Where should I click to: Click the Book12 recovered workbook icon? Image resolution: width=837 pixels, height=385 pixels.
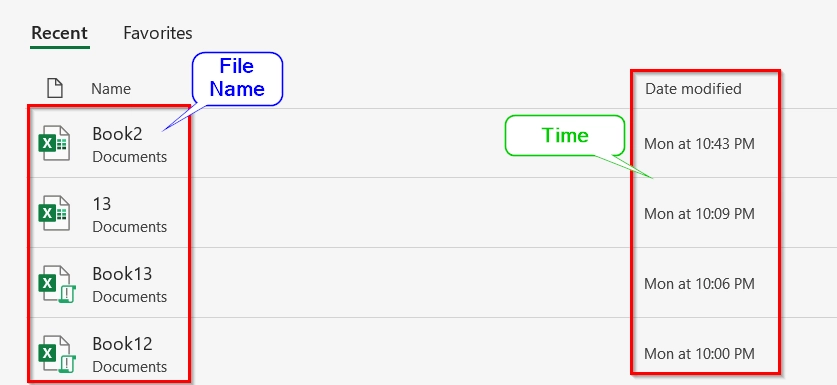[57, 353]
